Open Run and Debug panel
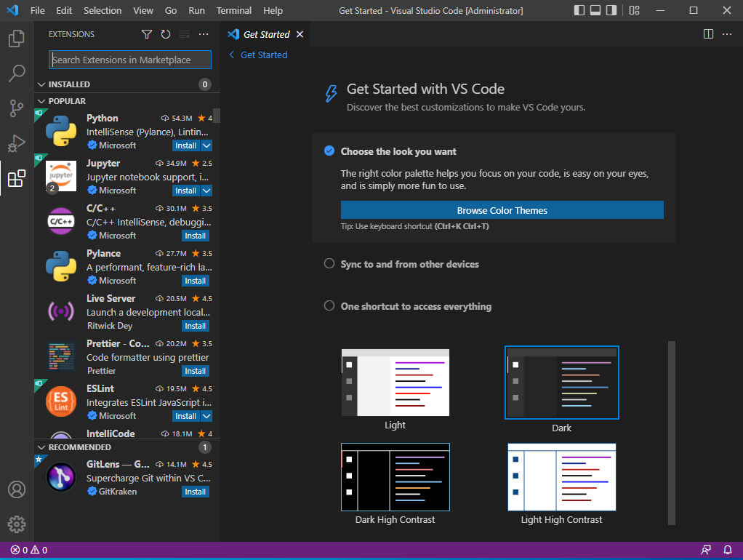This screenshot has width=743, height=560. 16,143
